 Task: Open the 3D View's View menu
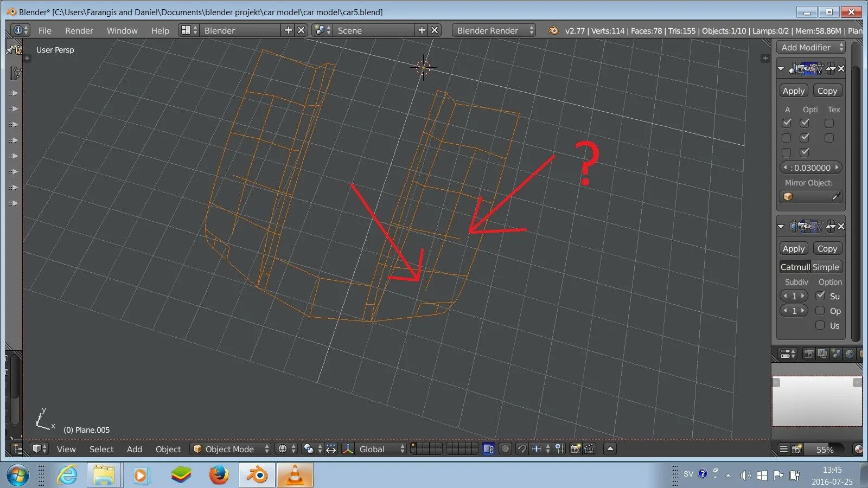pos(66,450)
